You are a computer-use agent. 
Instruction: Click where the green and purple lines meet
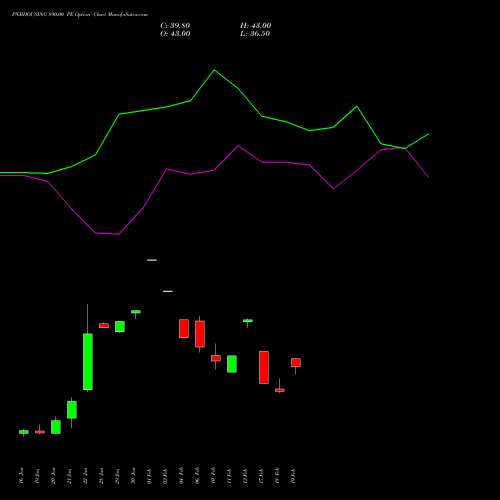click(x=405, y=148)
